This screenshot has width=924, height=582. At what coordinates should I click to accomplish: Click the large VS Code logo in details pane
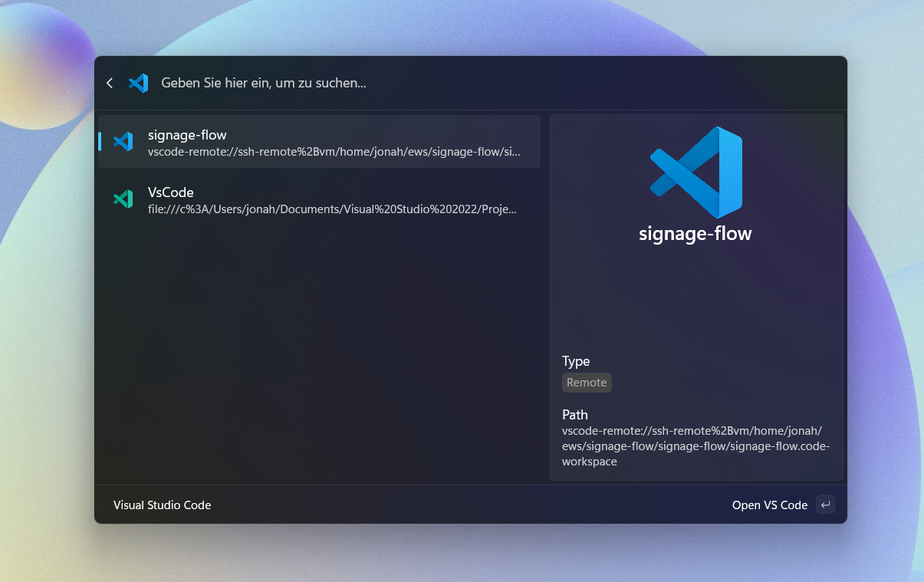pyautogui.click(x=696, y=172)
